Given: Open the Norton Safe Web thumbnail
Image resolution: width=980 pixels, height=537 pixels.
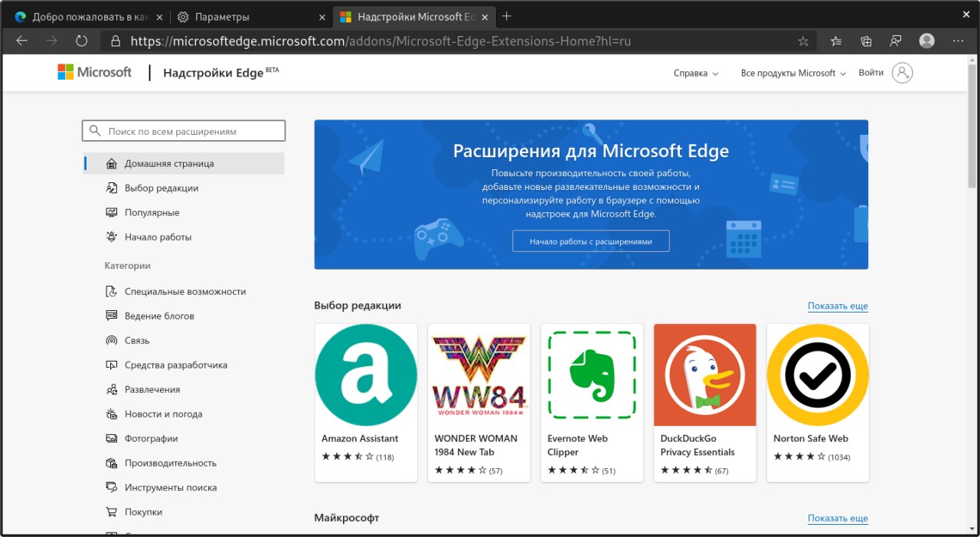Looking at the screenshot, I should (x=818, y=375).
